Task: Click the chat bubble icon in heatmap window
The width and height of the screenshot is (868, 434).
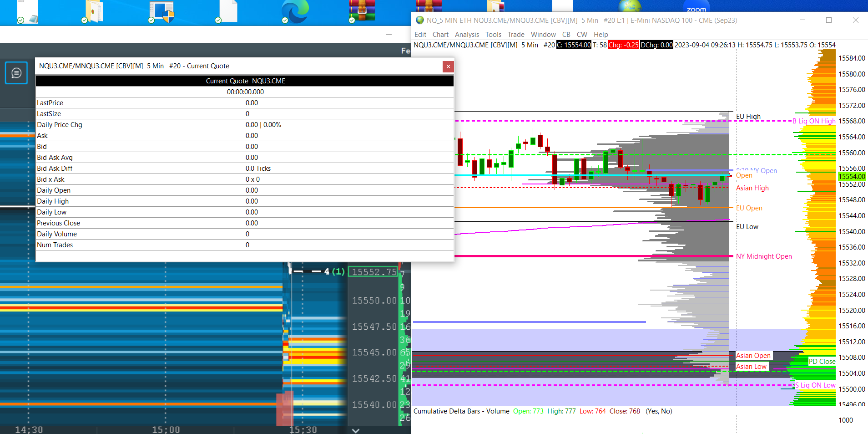Action: click(16, 73)
